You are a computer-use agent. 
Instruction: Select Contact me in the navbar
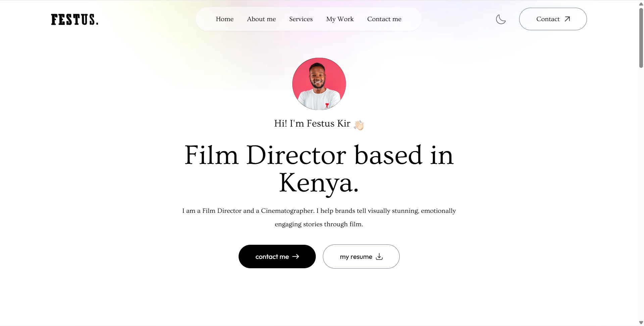pyautogui.click(x=384, y=19)
